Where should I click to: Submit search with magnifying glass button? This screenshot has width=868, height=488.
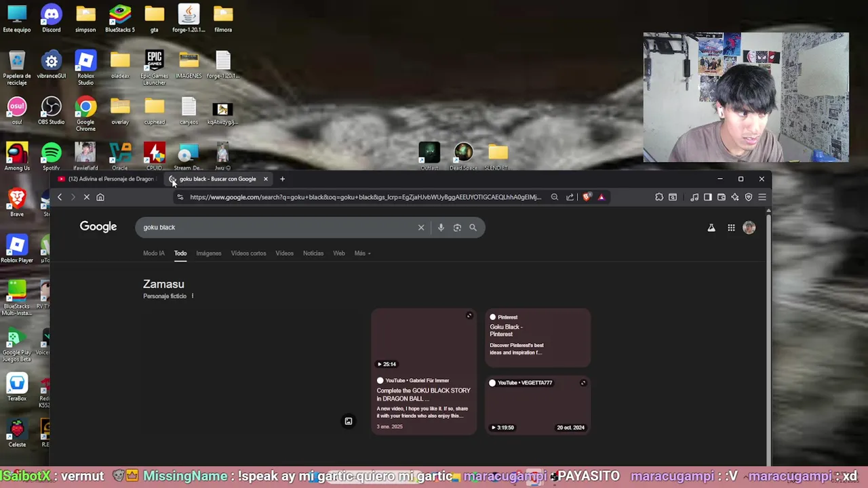pyautogui.click(x=473, y=228)
